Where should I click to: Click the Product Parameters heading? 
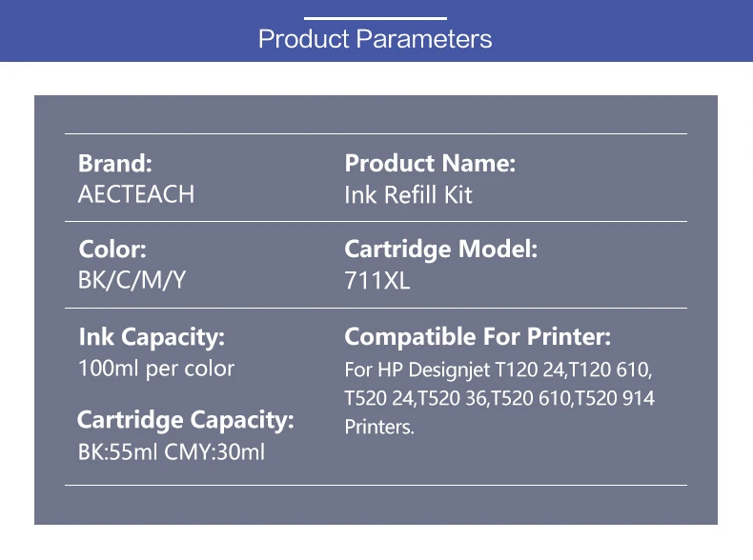pyautogui.click(x=375, y=39)
